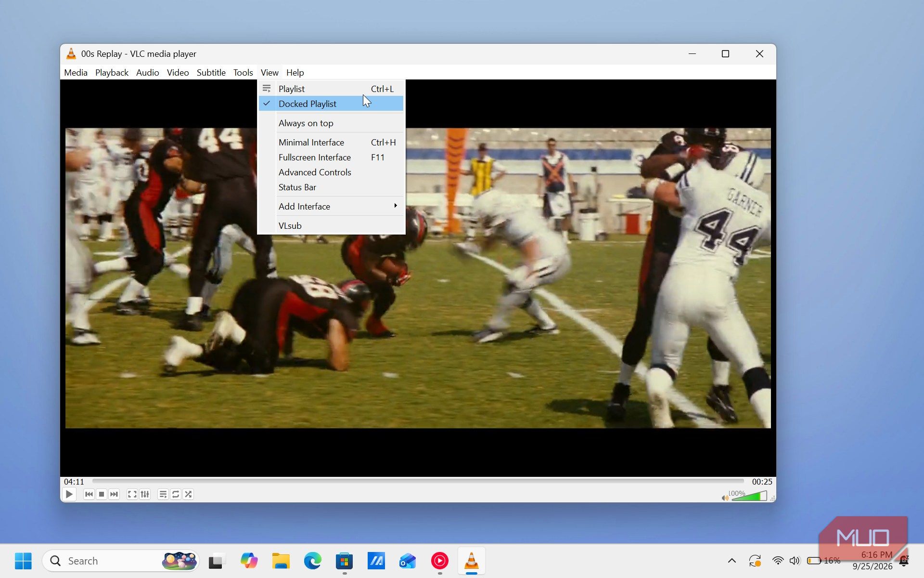Select Playlist entry in View menu

coord(331,89)
